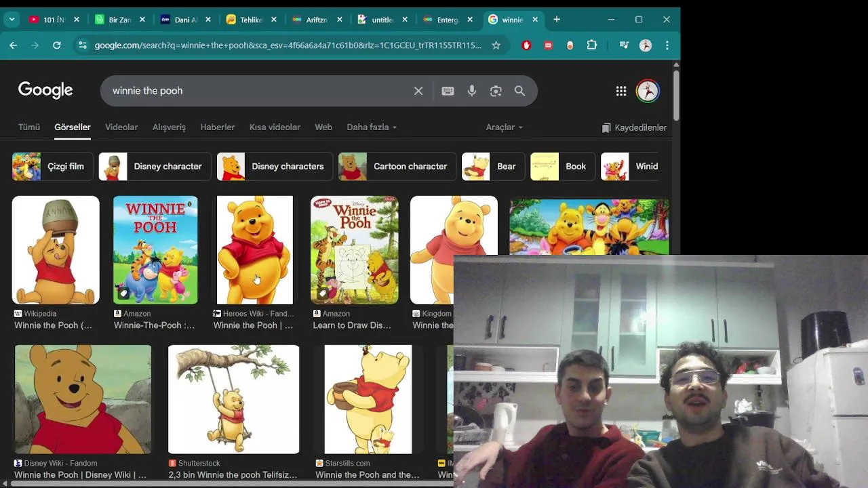The height and width of the screenshot is (488, 868).
Task: Open the Chrome profile avatar
Action: pyautogui.click(x=646, y=45)
